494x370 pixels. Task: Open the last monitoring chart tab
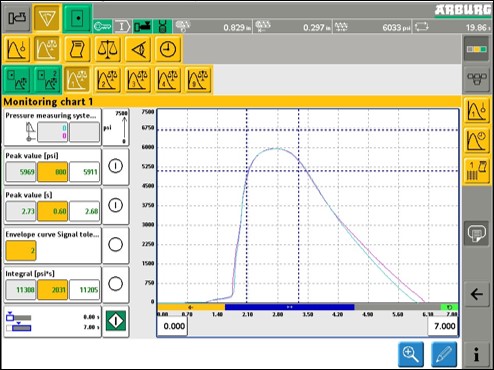(x=198, y=80)
